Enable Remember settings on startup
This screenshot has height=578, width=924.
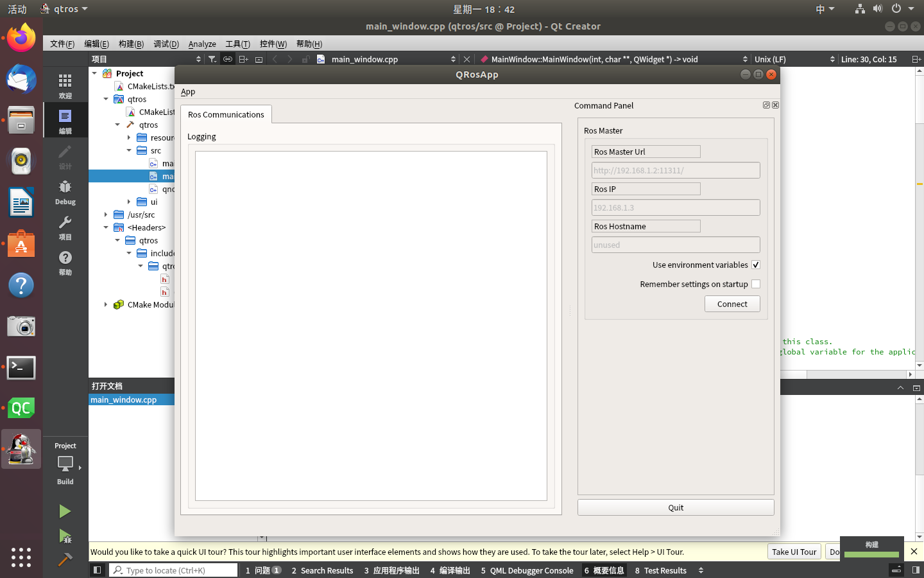tap(755, 284)
